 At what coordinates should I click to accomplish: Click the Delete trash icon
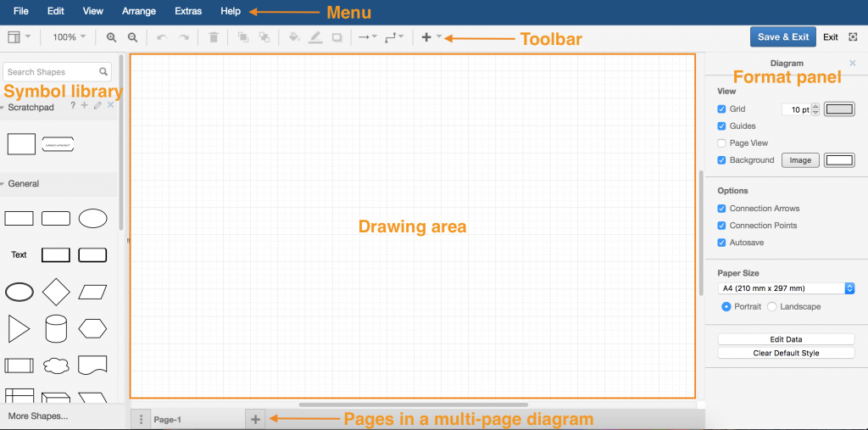click(214, 37)
